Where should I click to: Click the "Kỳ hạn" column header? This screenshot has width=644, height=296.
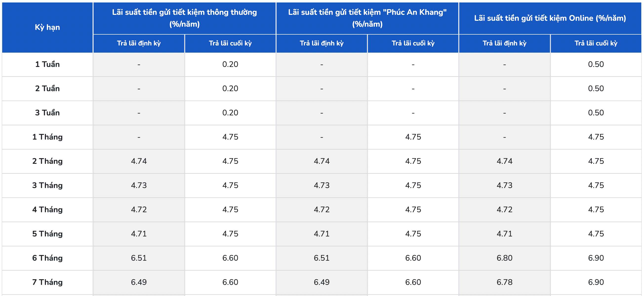pos(47,27)
